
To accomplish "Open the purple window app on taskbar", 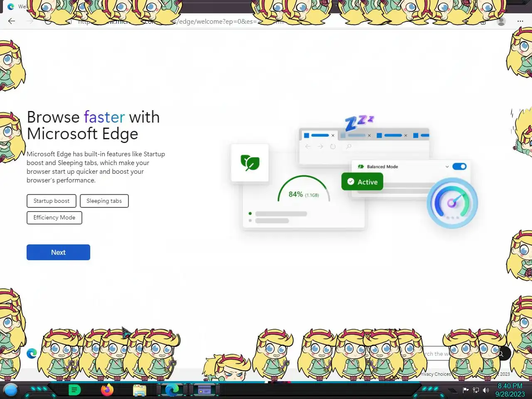I will tap(204, 390).
